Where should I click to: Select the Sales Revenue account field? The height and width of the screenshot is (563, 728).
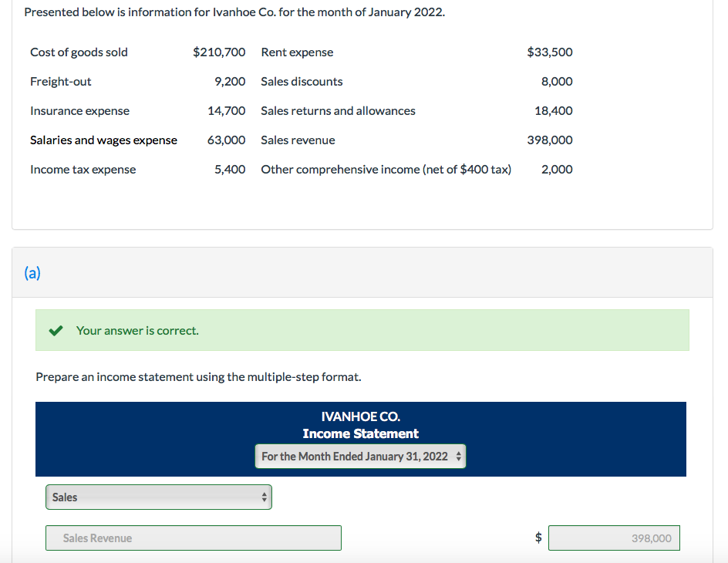[194, 538]
